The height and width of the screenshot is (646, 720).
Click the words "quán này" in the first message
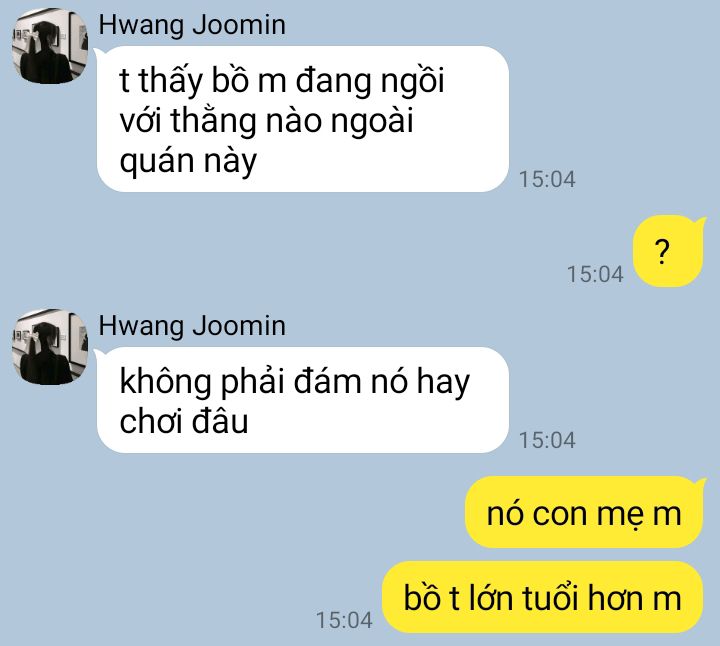coord(188,162)
